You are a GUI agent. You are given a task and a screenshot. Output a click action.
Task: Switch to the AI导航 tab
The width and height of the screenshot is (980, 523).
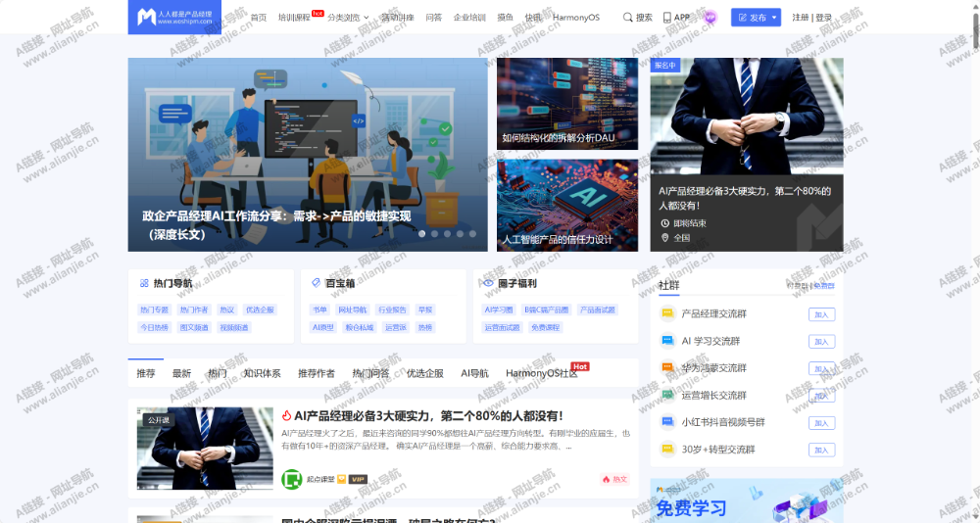[x=475, y=374]
